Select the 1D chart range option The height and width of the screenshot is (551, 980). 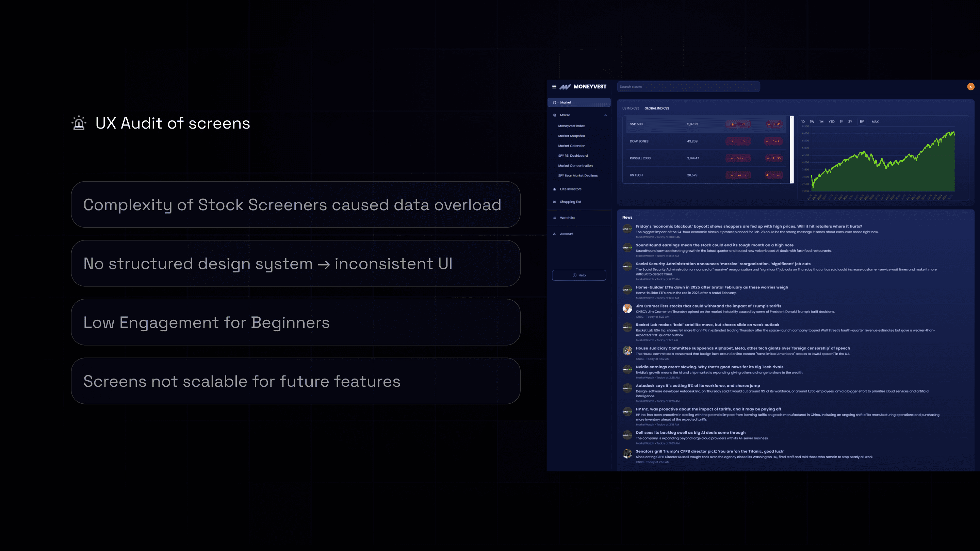[x=803, y=122]
